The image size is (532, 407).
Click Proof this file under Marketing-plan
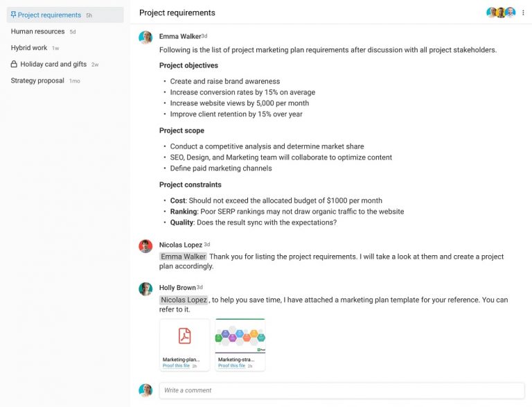click(x=177, y=365)
